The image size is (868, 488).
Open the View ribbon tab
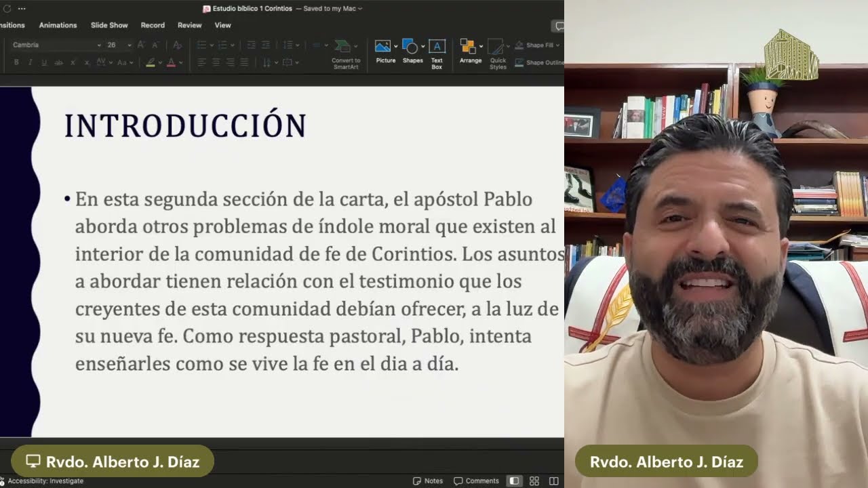[222, 25]
